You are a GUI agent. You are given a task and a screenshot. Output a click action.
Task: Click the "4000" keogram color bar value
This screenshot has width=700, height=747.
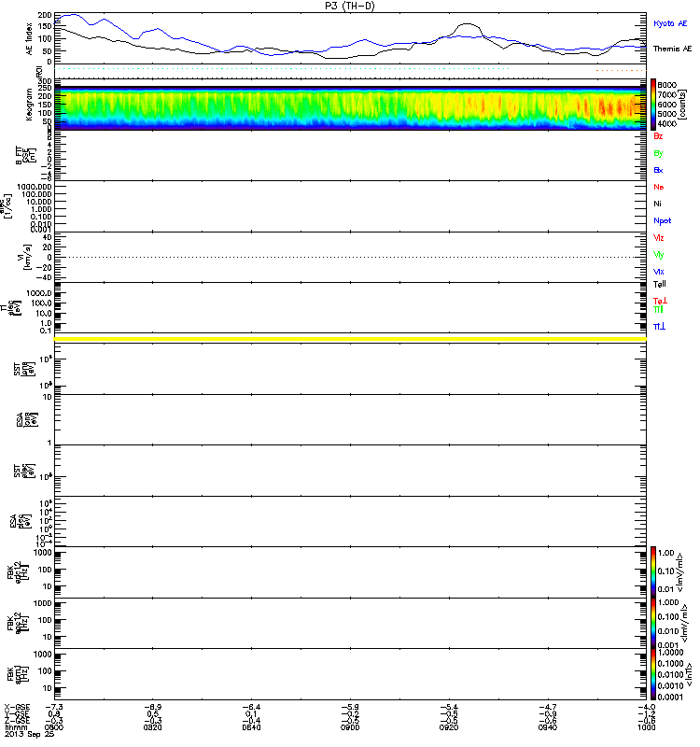[x=666, y=124]
